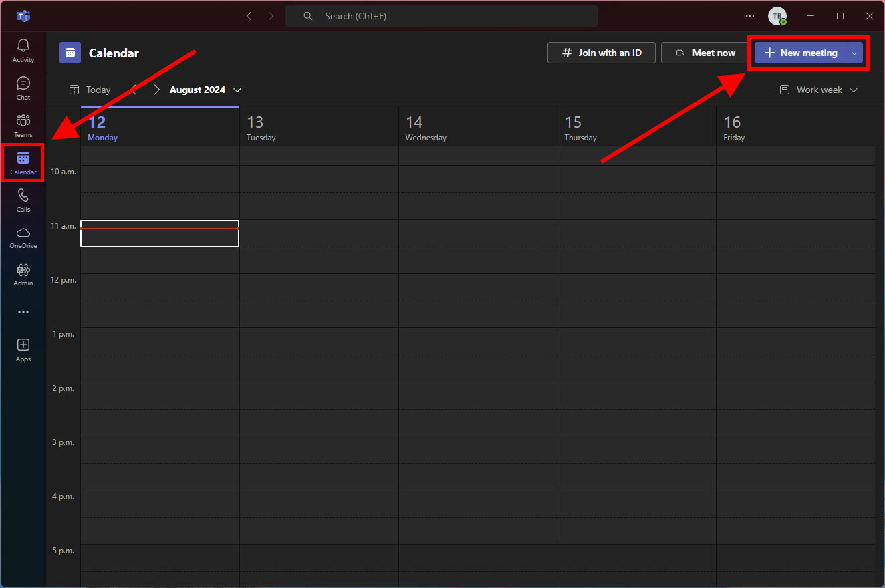
Task: Change the Work week view
Action: coord(819,90)
